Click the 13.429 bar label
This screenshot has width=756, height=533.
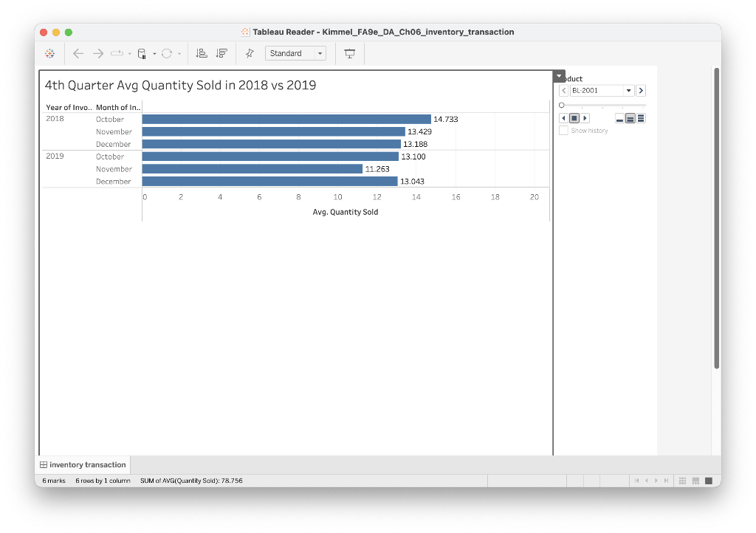(x=419, y=131)
